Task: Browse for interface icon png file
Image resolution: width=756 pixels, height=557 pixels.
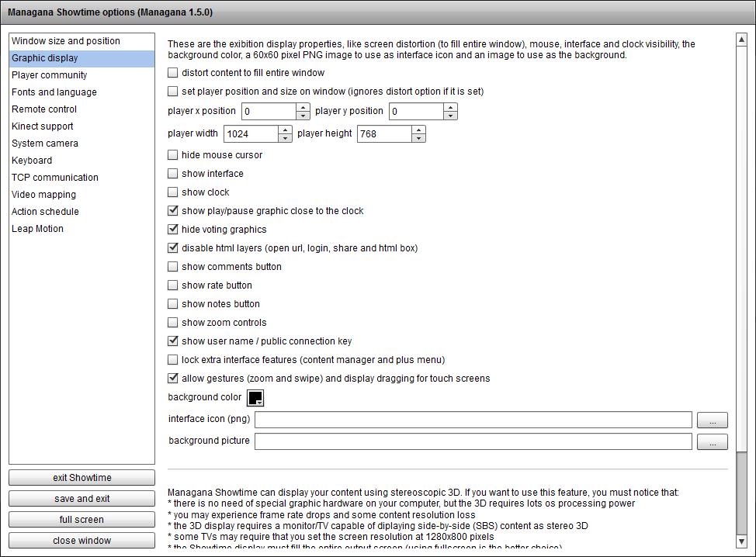Action: tap(712, 420)
